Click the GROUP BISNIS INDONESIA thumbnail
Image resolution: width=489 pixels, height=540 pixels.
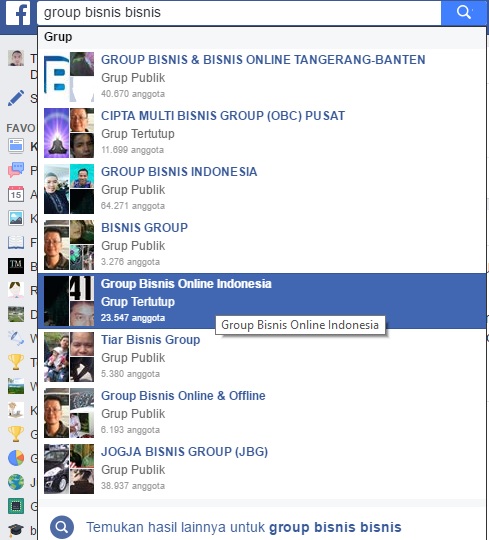point(69,189)
